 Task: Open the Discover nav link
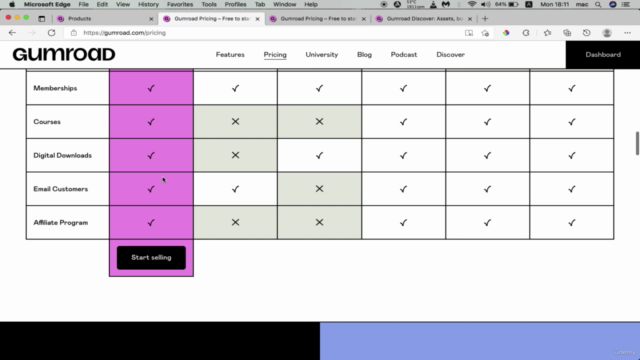click(450, 55)
